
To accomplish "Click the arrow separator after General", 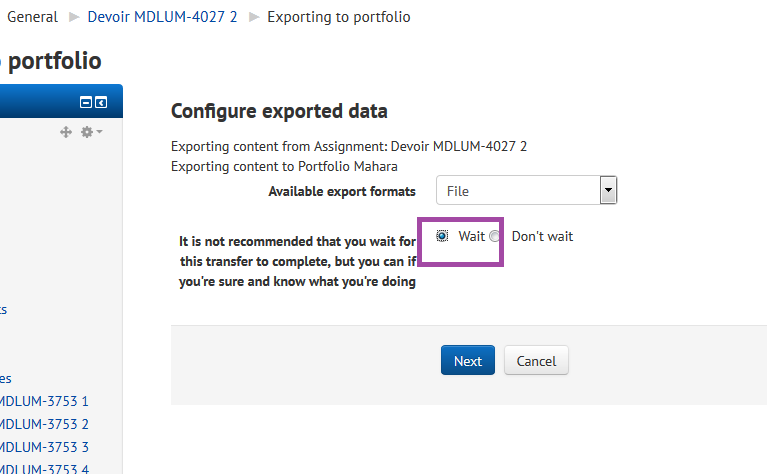I will [x=74, y=17].
